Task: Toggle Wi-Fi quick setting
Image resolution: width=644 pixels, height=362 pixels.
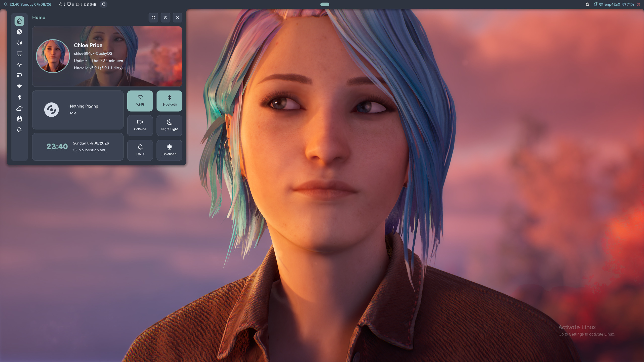Action: [x=140, y=101]
